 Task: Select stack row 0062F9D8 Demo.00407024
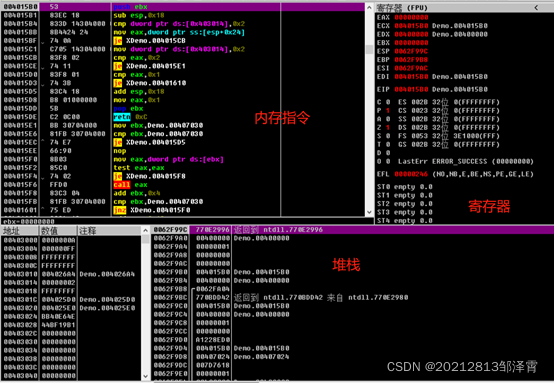click(x=352, y=357)
